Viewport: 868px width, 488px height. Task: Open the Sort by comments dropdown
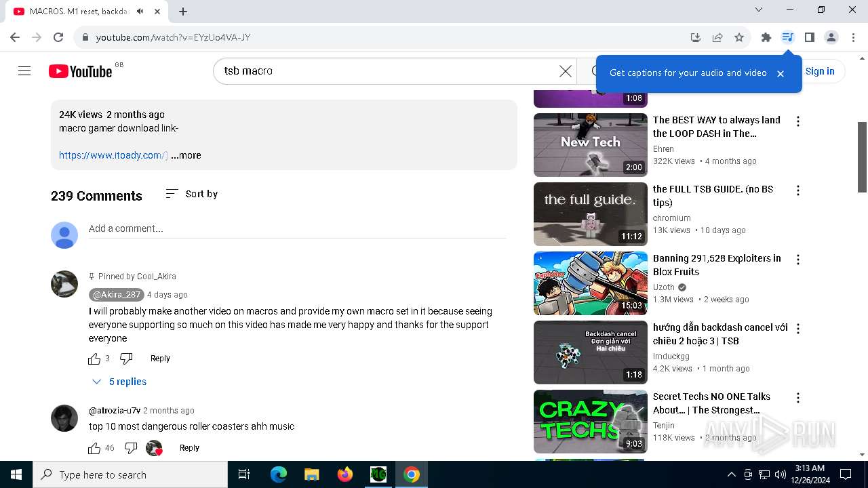pos(192,194)
